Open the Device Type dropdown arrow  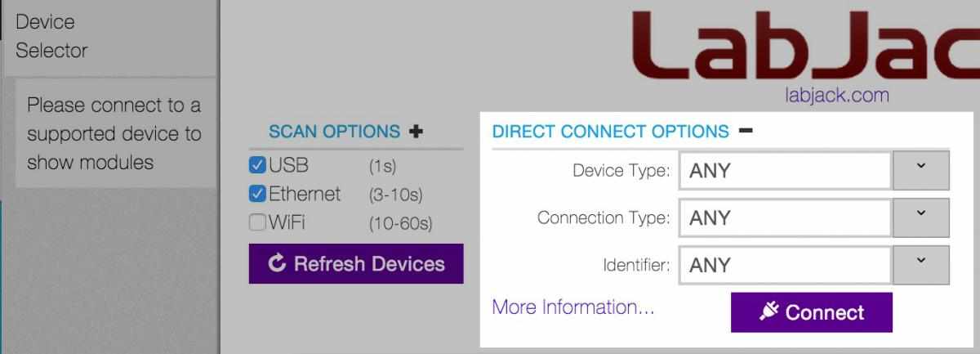(x=920, y=170)
